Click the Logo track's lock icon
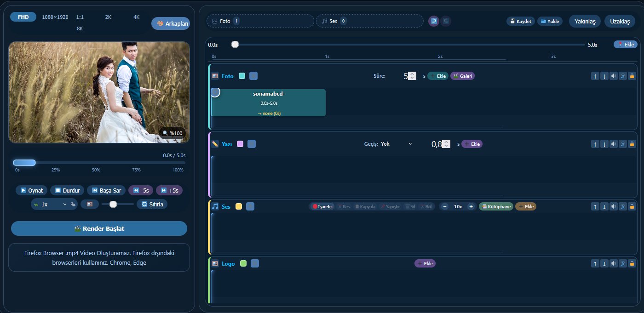This screenshot has height=313, width=644. point(632,263)
